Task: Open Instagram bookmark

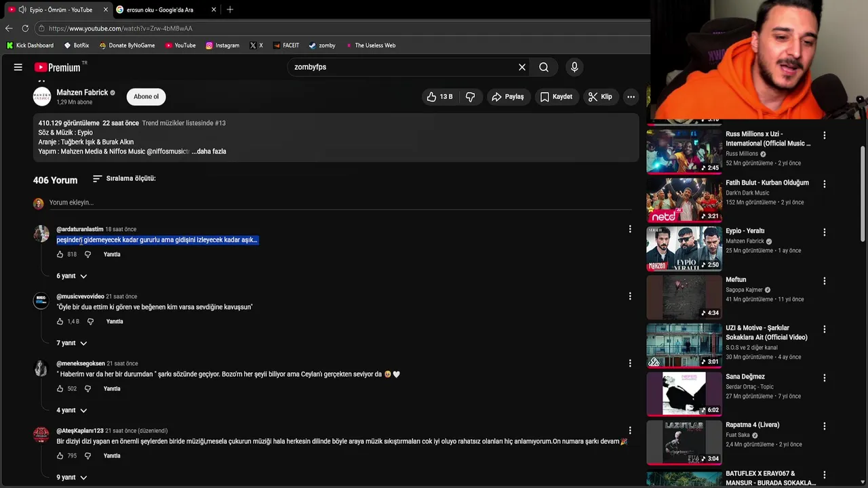Action: coord(222,45)
